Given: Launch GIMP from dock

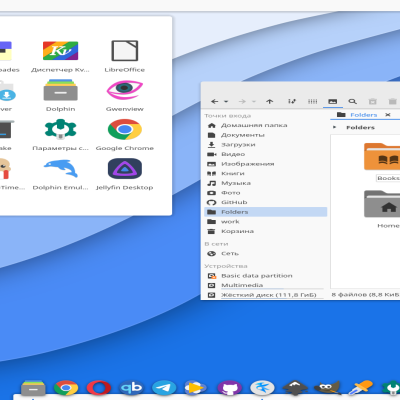Looking at the screenshot, I should coord(328,388).
